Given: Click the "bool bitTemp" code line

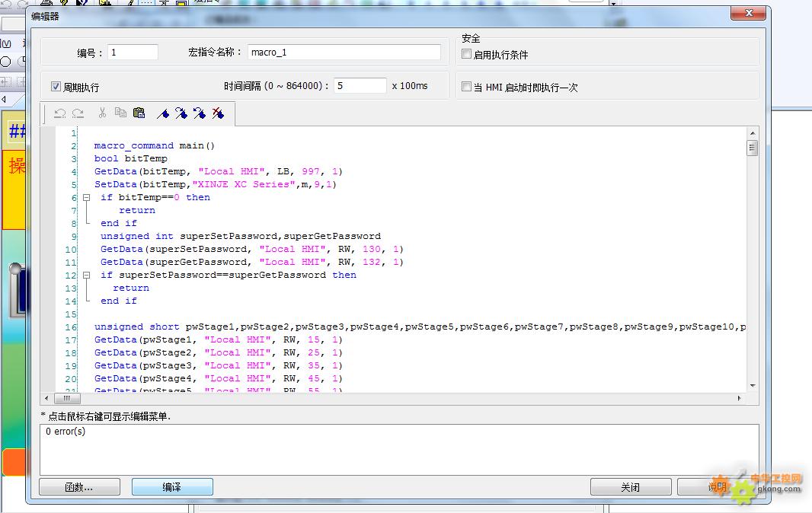Looking at the screenshot, I should point(130,158).
